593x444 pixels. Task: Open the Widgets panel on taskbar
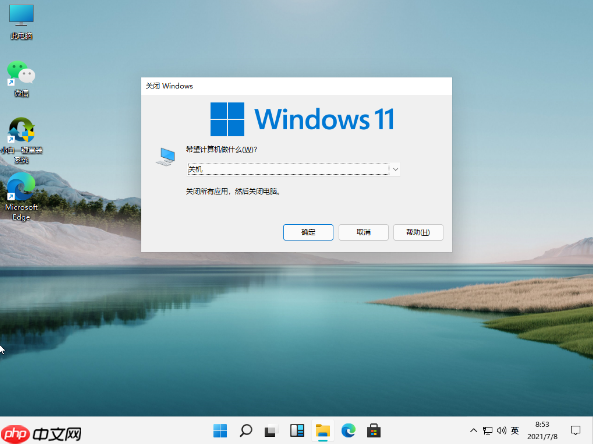297,430
